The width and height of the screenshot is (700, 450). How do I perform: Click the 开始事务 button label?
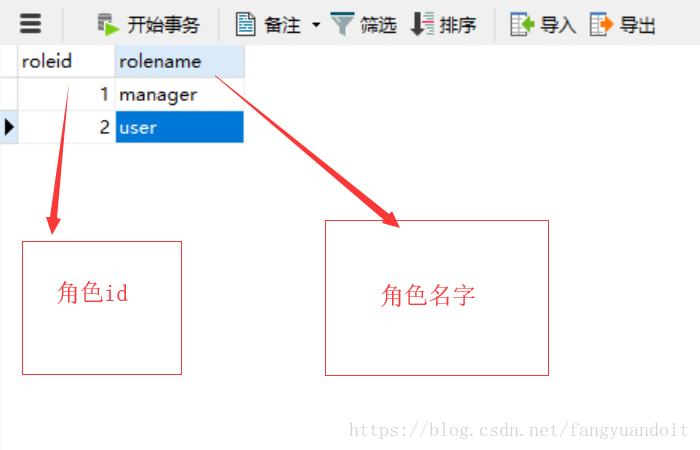pos(163,25)
